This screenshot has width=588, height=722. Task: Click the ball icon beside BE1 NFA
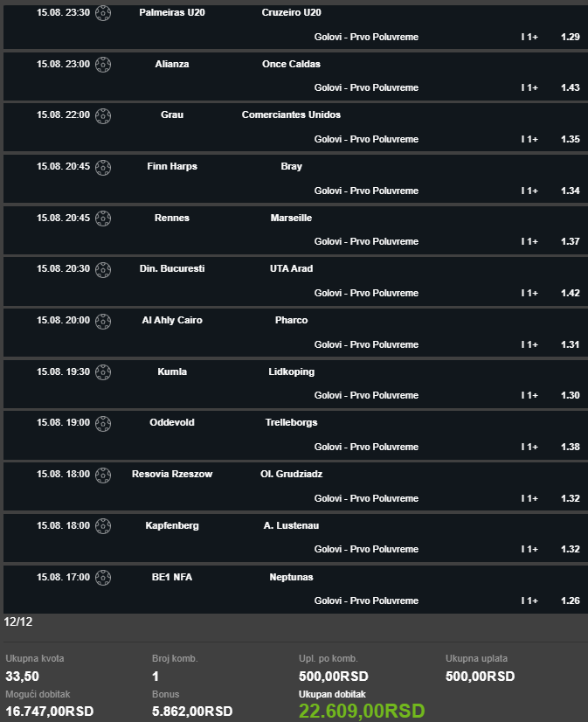[103, 578]
